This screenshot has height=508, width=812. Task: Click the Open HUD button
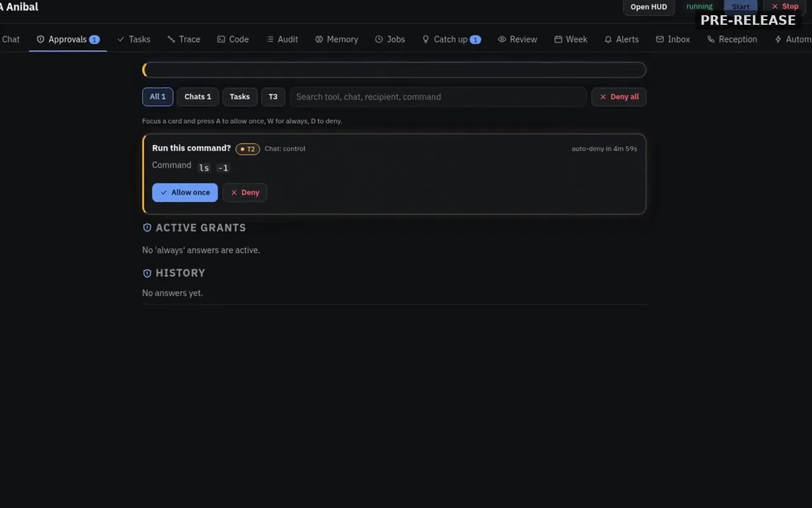click(648, 7)
